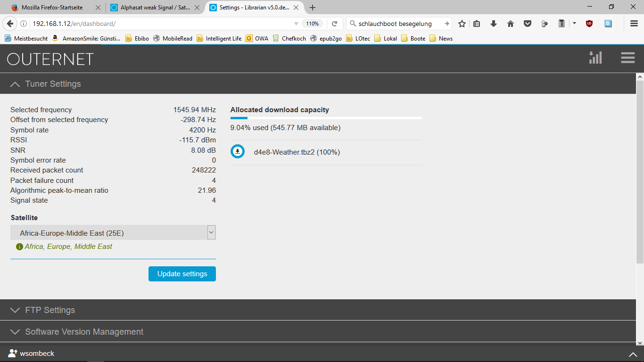Click the wsombeck username label
The height and width of the screenshot is (362, 644).
(37, 354)
